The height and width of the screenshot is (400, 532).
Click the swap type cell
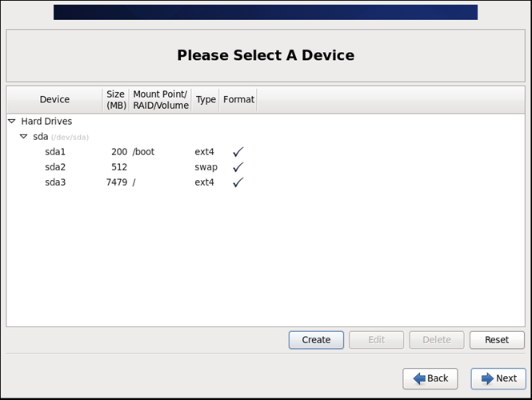pyautogui.click(x=206, y=167)
